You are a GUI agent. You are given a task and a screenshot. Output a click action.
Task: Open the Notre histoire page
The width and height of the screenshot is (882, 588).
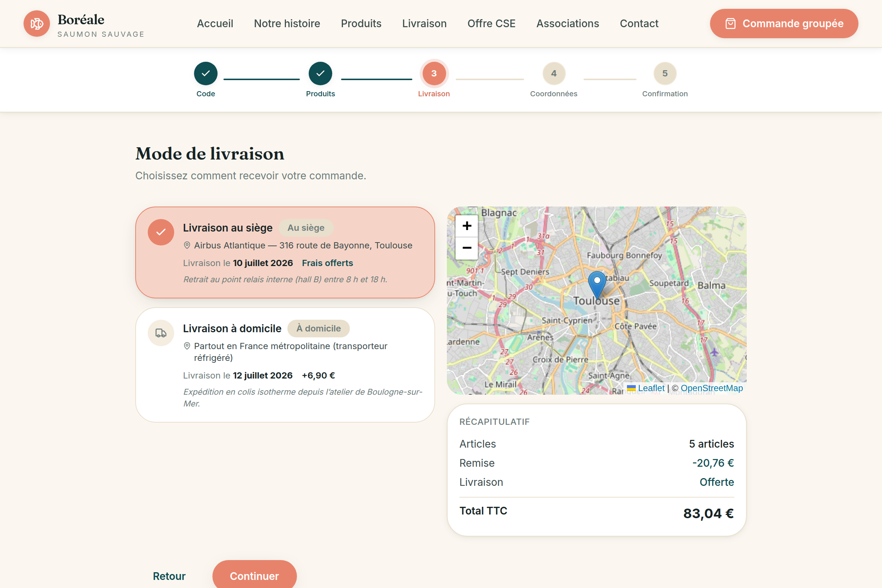click(287, 24)
